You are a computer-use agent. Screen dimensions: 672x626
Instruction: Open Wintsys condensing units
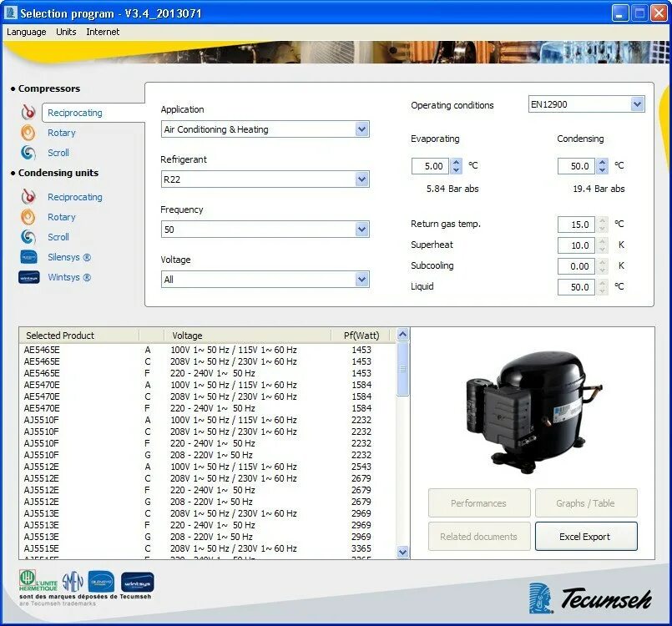69,277
